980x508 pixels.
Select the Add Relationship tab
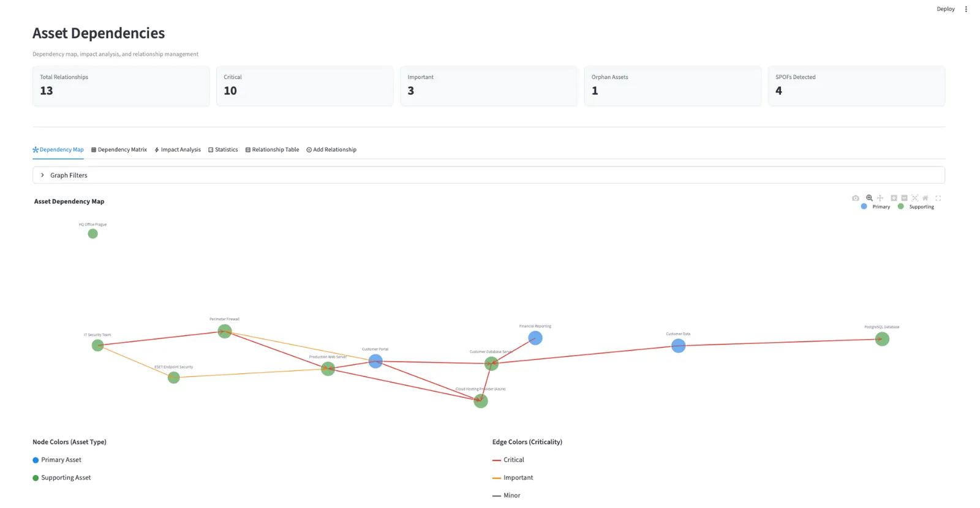tap(331, 149)
